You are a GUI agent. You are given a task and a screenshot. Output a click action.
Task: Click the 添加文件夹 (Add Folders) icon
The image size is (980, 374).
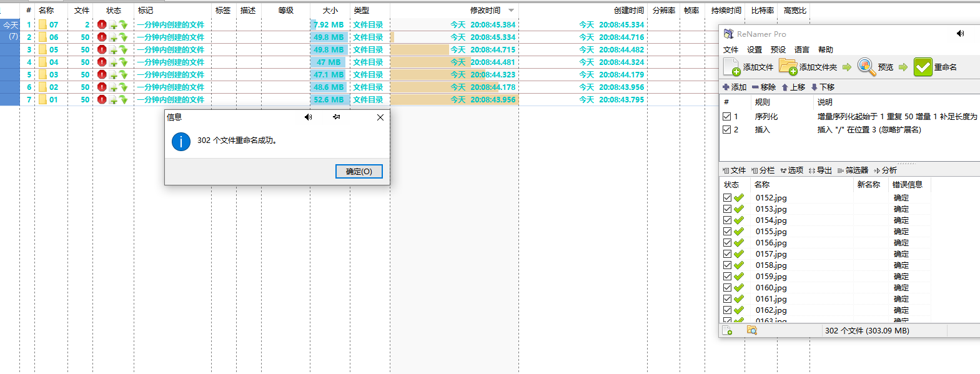pos(788,67)
